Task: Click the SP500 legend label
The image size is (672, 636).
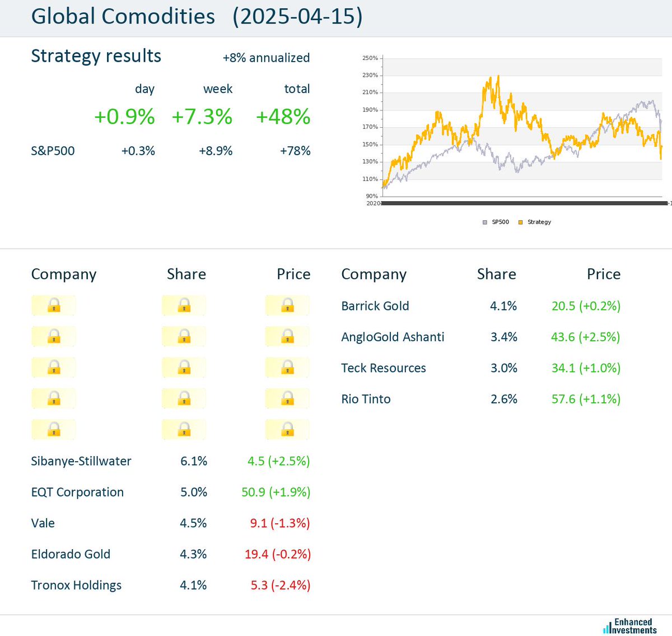Action: coord(501,222)
